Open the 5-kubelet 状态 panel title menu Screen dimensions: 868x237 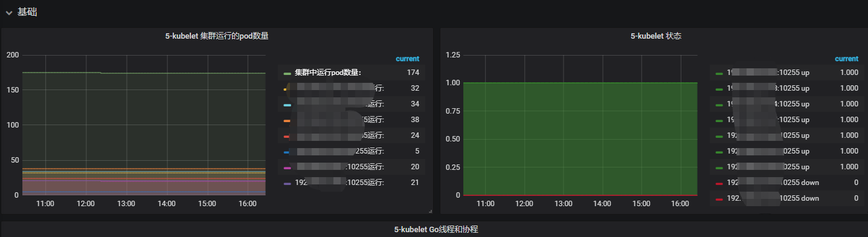tap(656, 36)
